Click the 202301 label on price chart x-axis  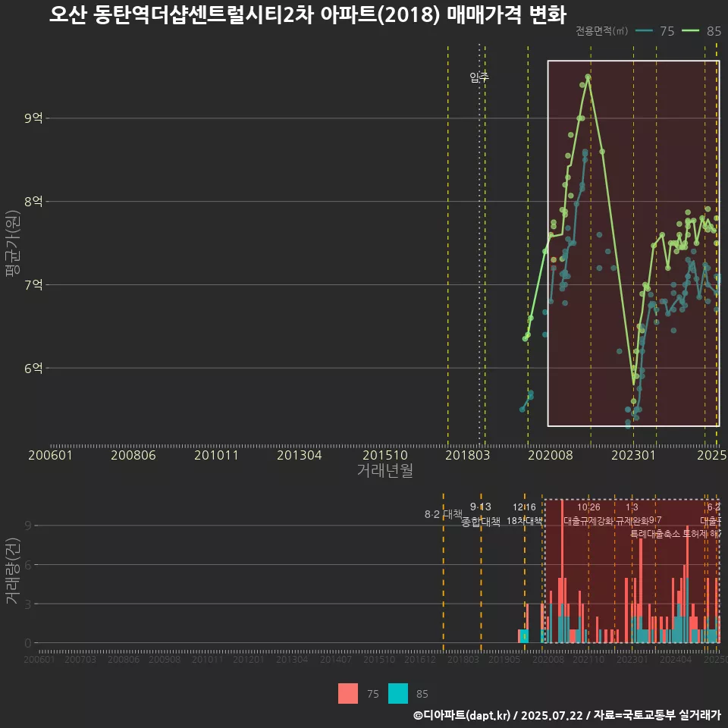[633, 455]
